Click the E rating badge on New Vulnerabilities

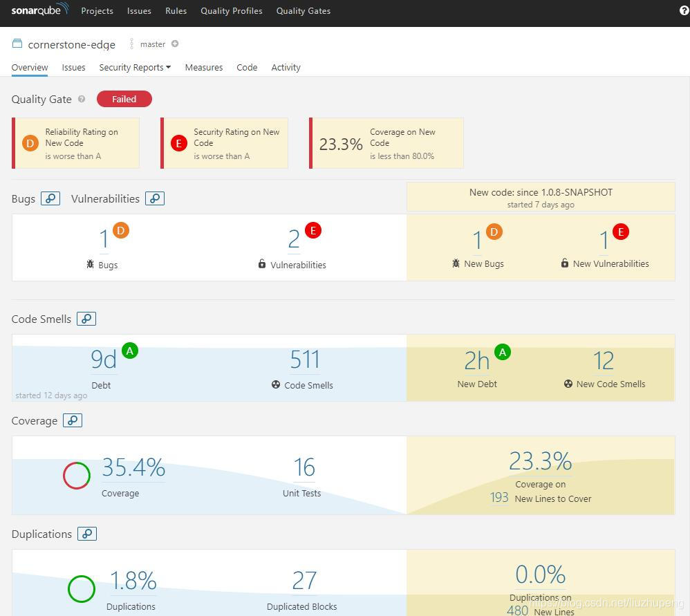click(x=620, y=232)
